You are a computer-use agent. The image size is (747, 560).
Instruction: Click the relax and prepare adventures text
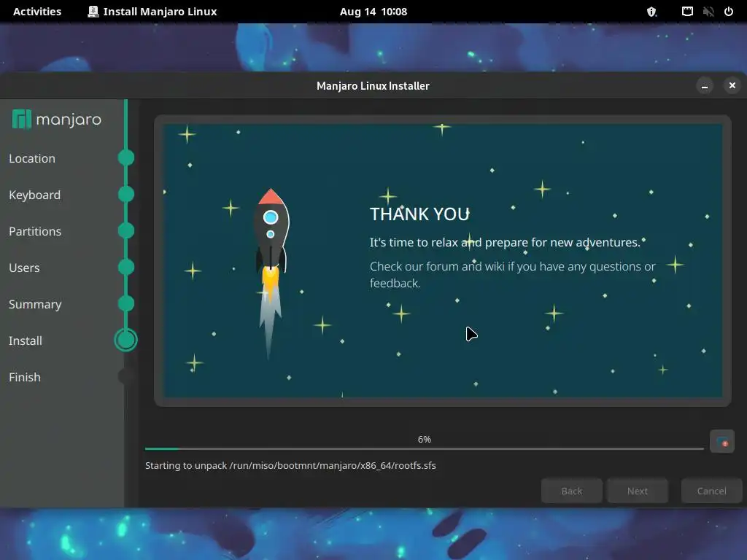click(505, 242)
